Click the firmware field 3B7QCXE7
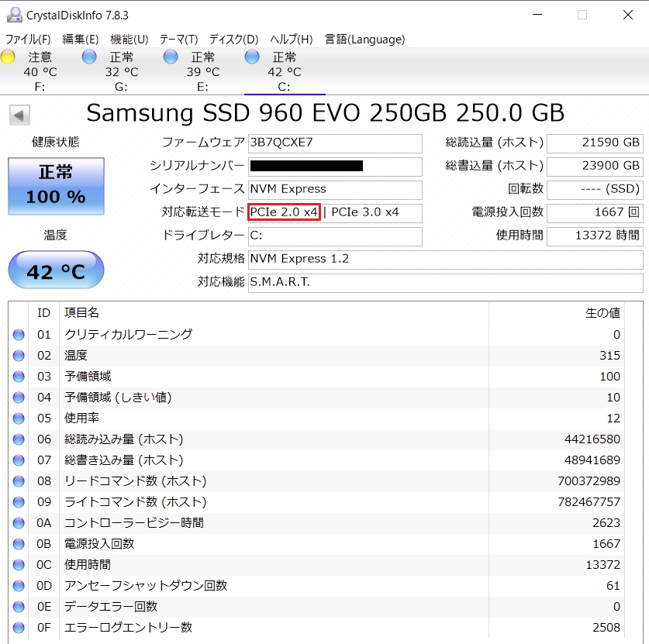 click(335, 143)
